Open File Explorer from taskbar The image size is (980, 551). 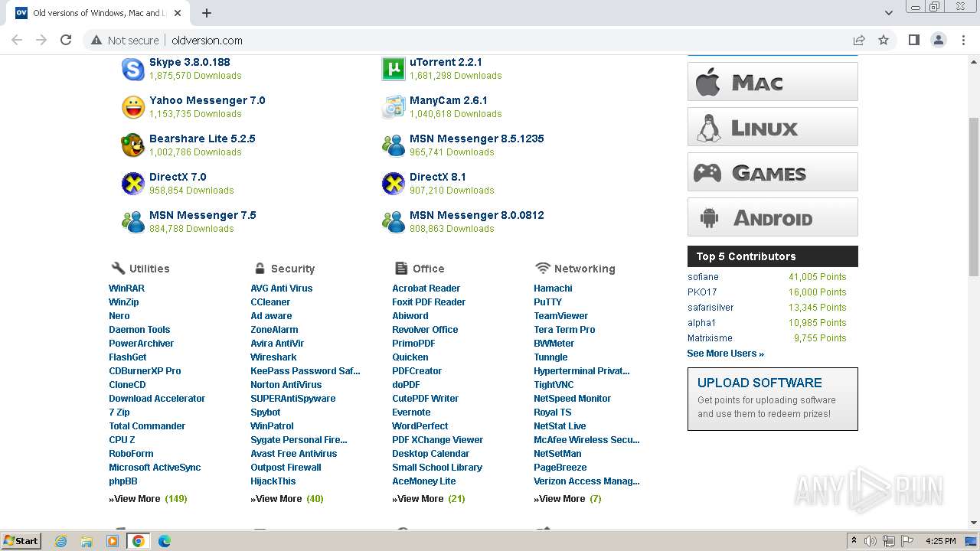point(87,541)
